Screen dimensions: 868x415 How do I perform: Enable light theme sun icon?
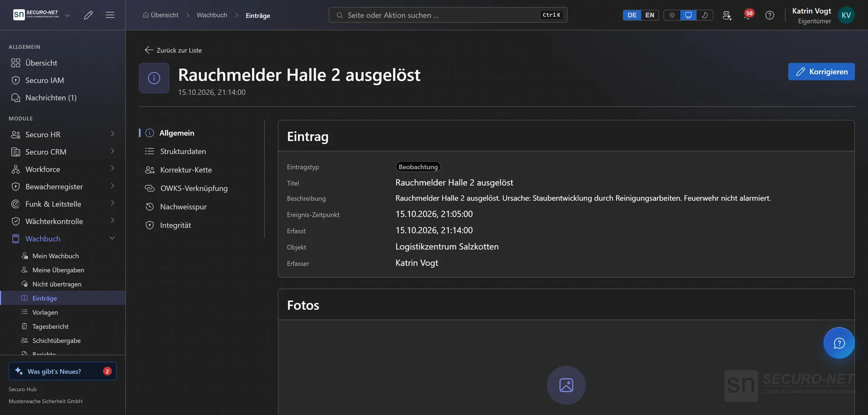click(672, 15)
